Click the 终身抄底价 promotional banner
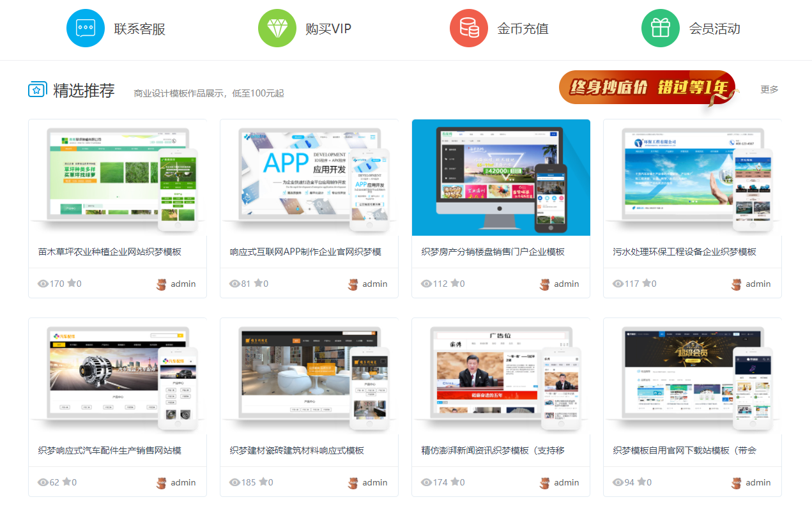The width and height of the screenshot is (812, 527). click(647, 88)
